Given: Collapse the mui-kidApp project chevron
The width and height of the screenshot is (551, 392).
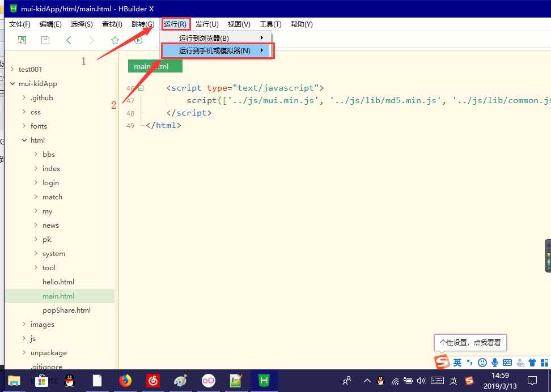Looking at the screenshot, I should pyautogui.click(x=12, y=84).
